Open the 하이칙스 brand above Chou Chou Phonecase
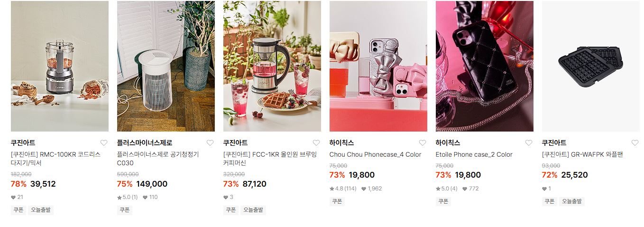644x227 pixels. (342, 143)
